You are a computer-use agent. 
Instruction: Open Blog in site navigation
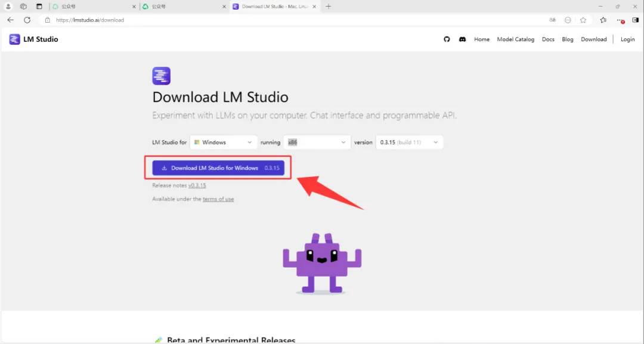tap(568, 39)
